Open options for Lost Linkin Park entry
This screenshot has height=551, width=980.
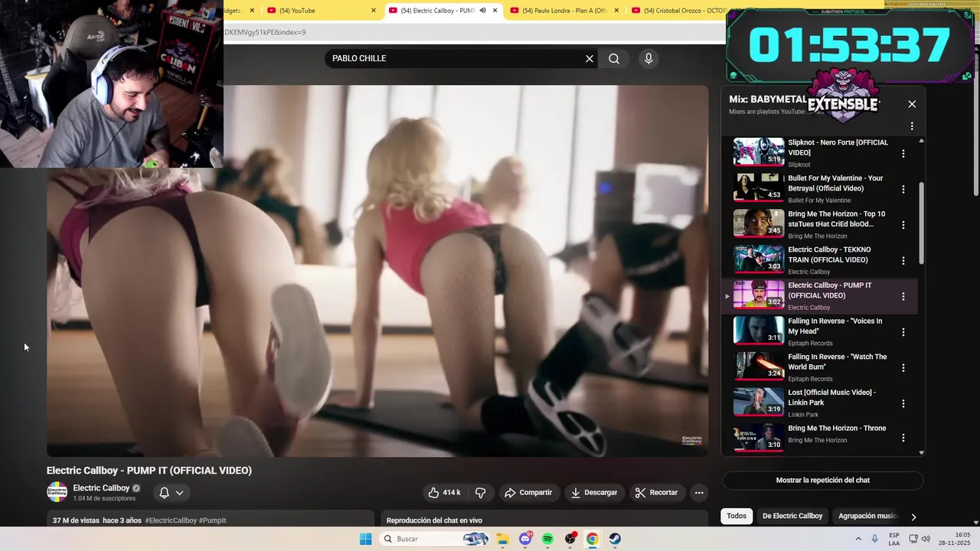[x=903, y=403]
